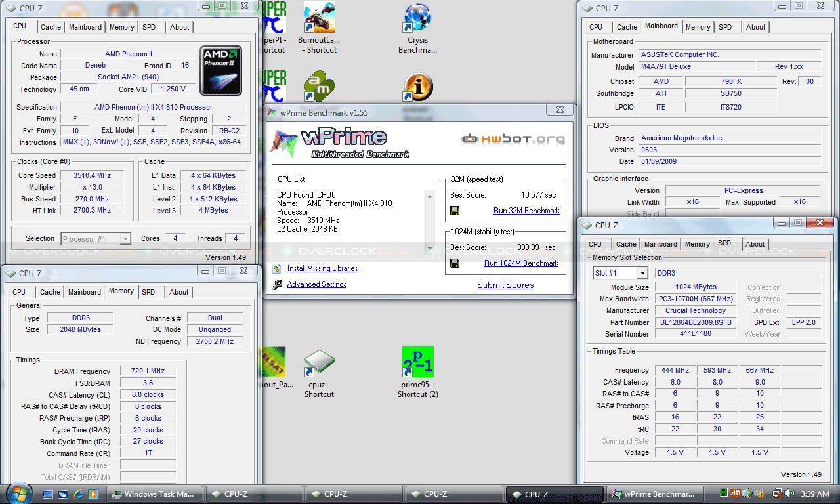Click Manufacturer Crucial Technology field
840x504 pixels.
coord(696,310)
